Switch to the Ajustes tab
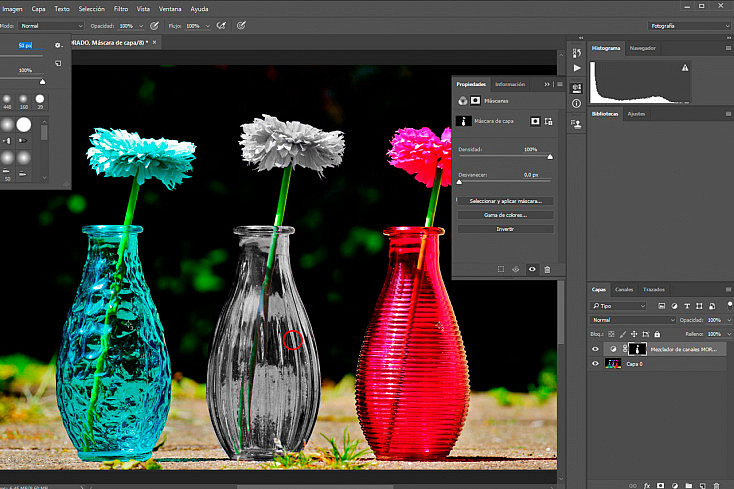Screen dimensions: 734x489 coord(636,114)
